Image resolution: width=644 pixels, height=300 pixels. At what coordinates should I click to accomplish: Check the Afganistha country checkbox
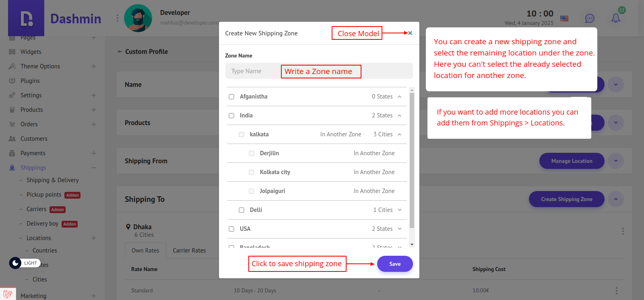231,97
